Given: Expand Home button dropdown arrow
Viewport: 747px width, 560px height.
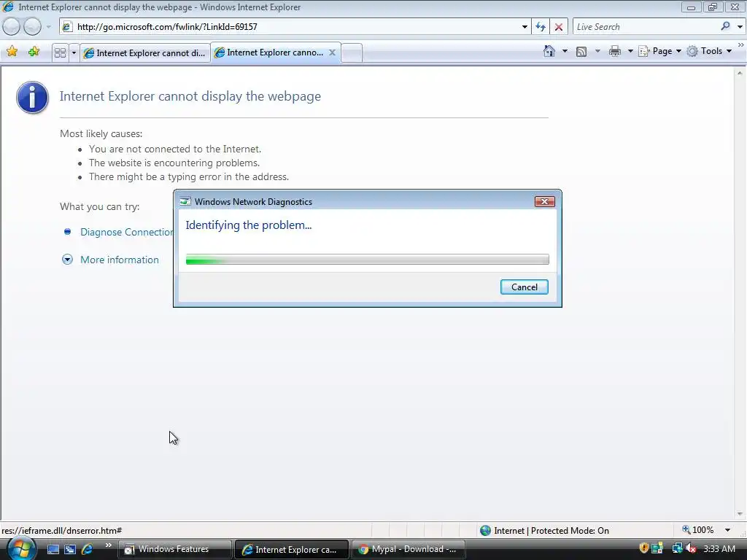Looking at the screenshot, I should (x=565, y=51).
